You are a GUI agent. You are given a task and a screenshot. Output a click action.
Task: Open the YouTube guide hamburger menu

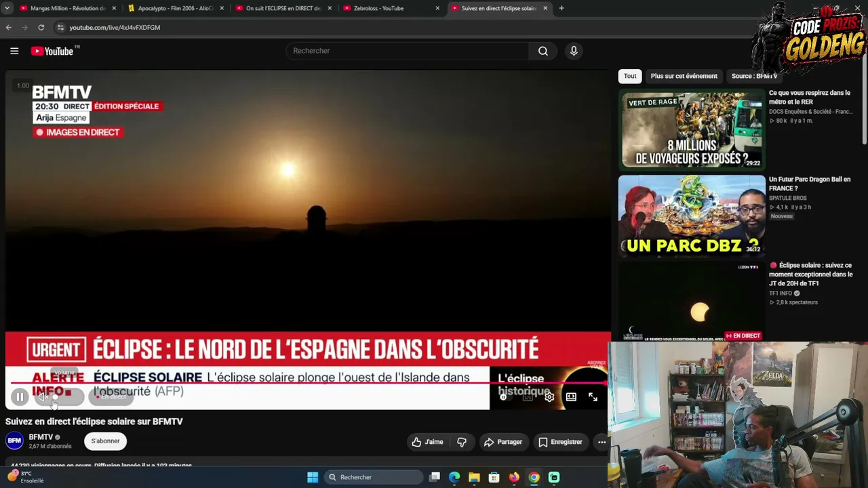[x=14, y=51]
